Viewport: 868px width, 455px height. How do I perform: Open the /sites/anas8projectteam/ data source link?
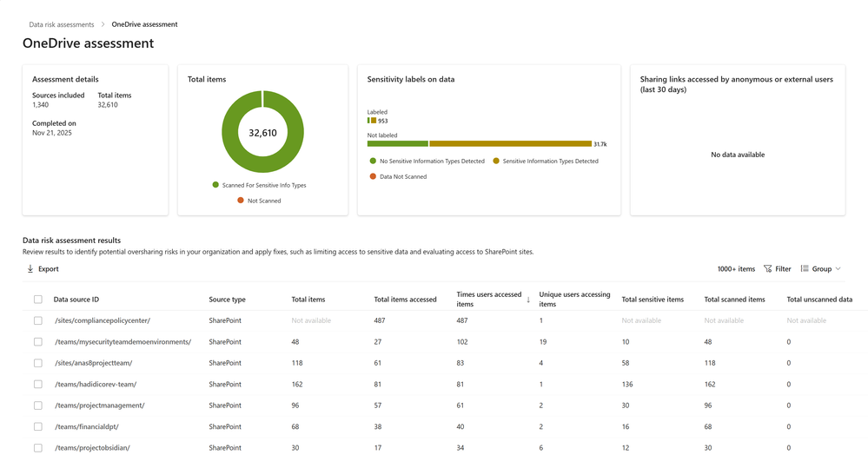coord(93,363)
